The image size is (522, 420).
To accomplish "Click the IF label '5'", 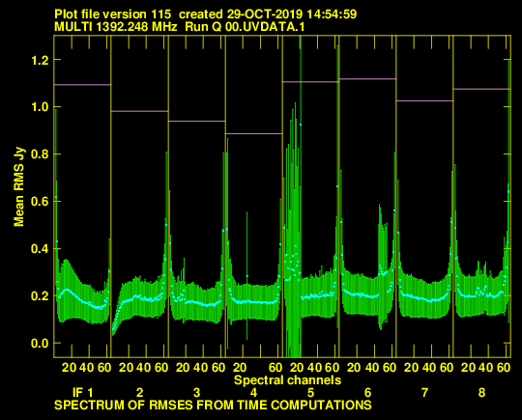I will tap(310, 393).
